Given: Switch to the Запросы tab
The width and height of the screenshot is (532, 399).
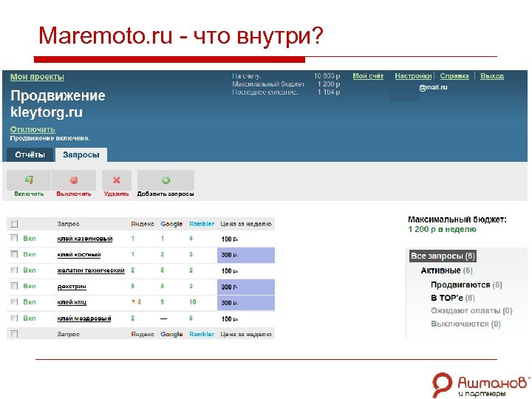Looking at the screenshot, I should click(x=81, y=154).
